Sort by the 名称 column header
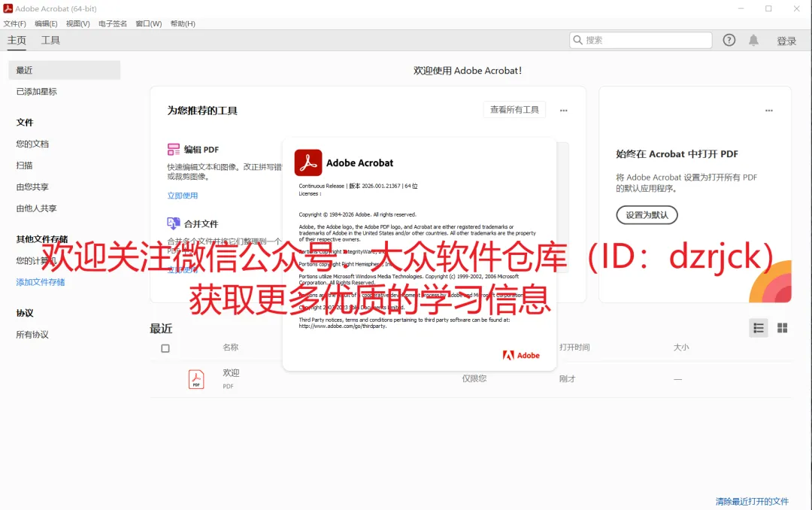812x510 pixels. (231, 348)
